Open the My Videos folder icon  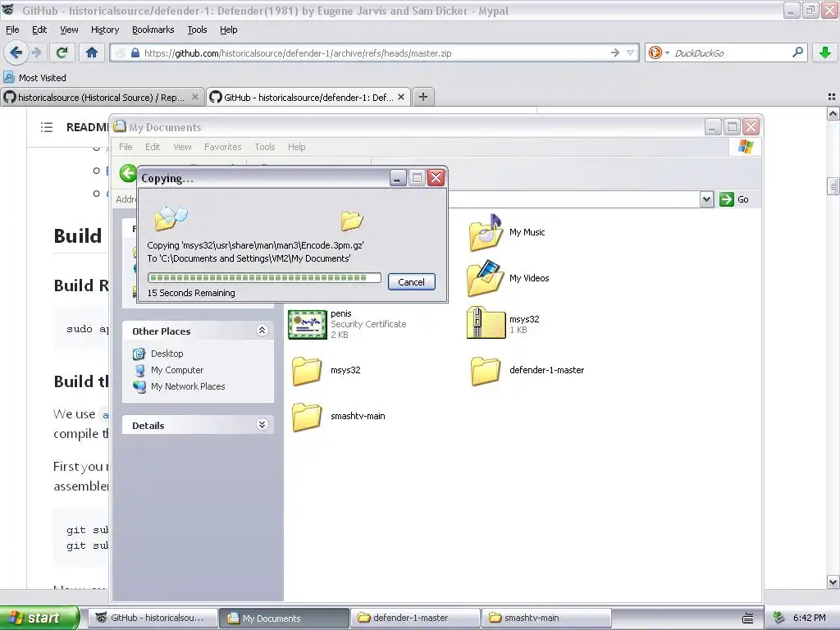486,278
